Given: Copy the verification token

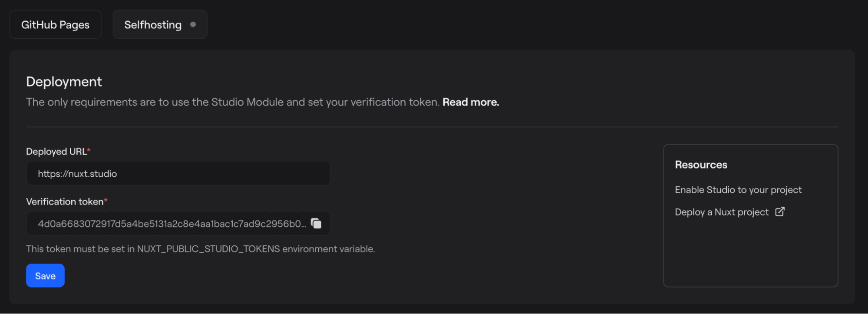Looking at the screenshot, I should point(317,223).
